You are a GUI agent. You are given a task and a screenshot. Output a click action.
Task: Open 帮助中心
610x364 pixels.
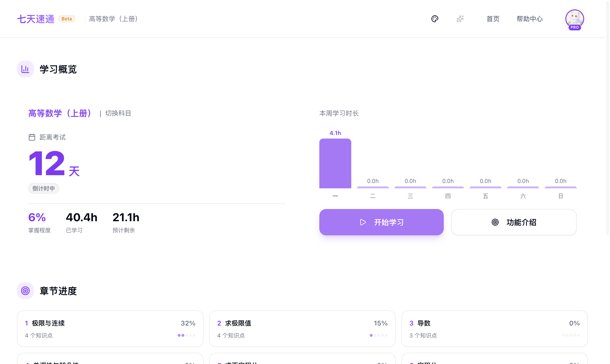tap(529, 19)
